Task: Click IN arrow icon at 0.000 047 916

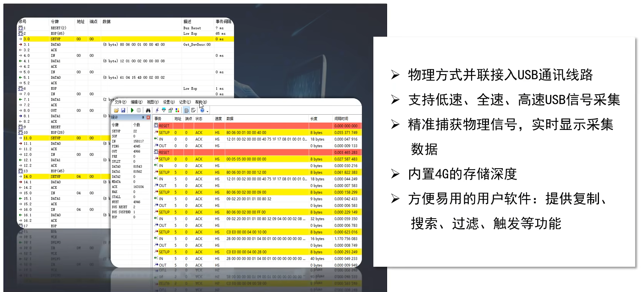Action: [157, 139]
